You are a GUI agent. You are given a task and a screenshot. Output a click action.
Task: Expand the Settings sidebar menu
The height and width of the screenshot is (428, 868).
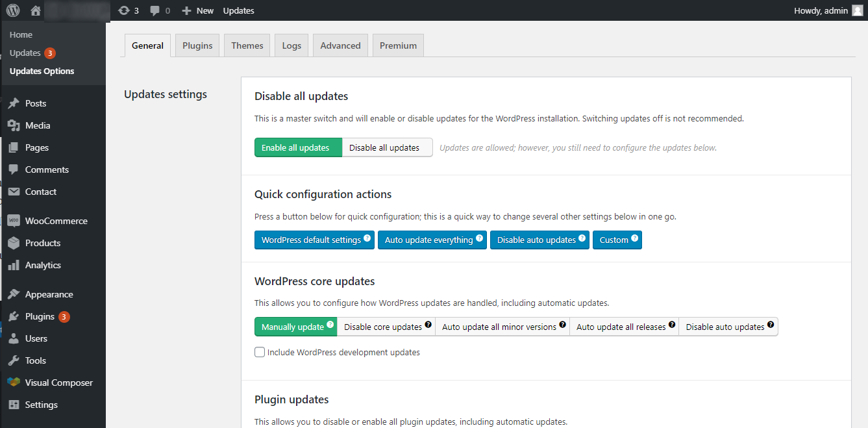42,405
